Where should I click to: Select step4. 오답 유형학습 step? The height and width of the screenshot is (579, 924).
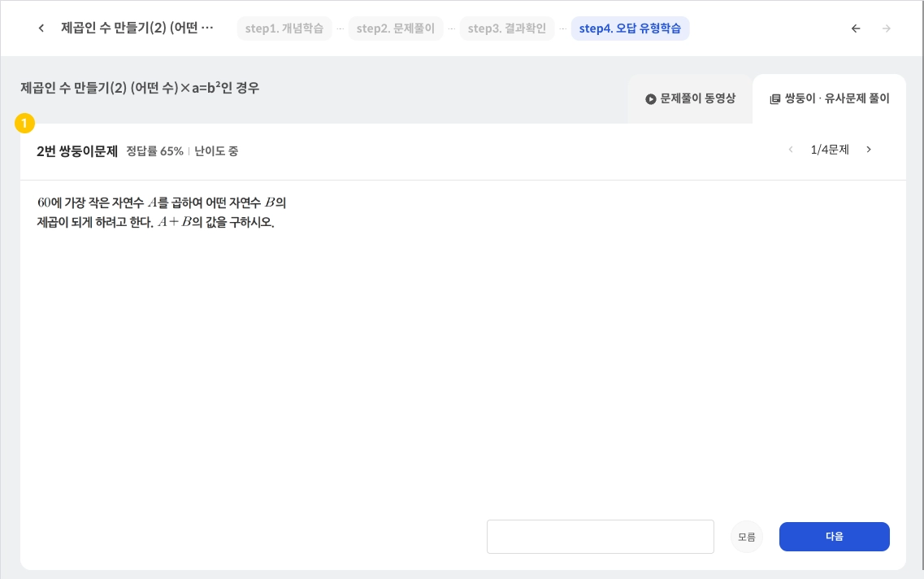(630, 28)
